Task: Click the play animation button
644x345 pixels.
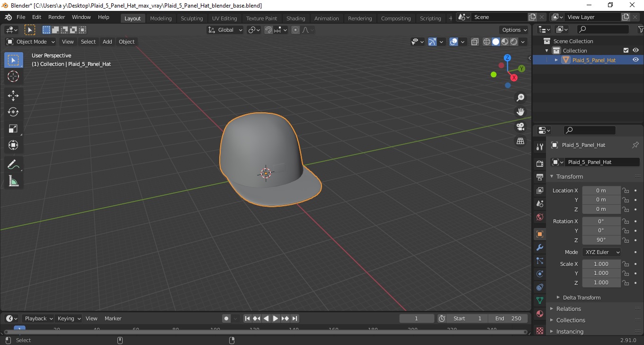Action: click(x=276, y=318)
